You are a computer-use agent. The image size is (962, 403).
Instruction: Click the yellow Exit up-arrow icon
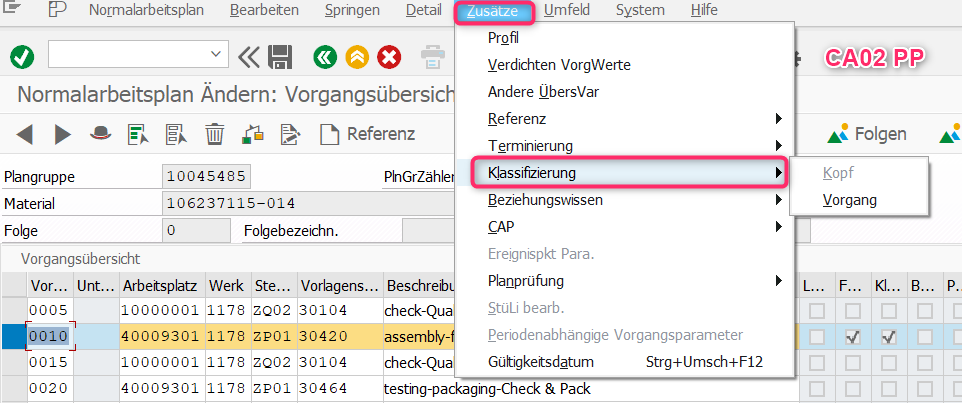pos(357,57)
